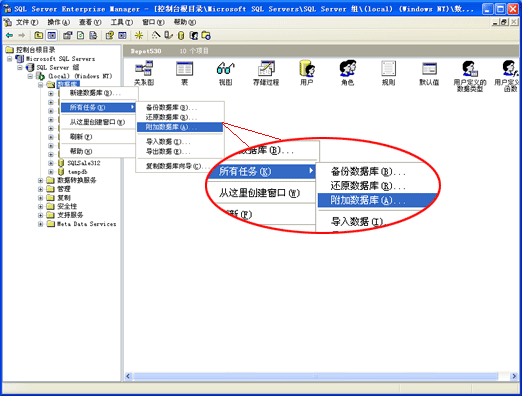The width and height of the screenshot is (522, 396).
Task: Select the 管理 tree item
Action: pos(64,189)
